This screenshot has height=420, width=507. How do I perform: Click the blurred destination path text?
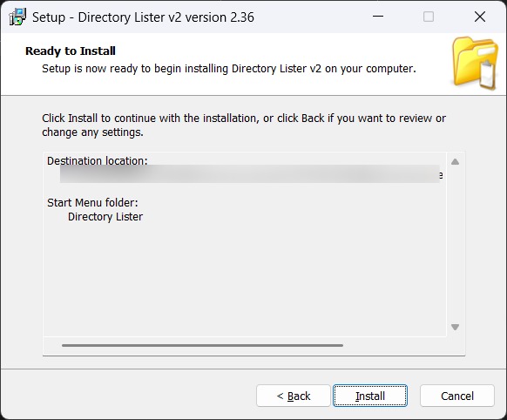coord(250,174)
